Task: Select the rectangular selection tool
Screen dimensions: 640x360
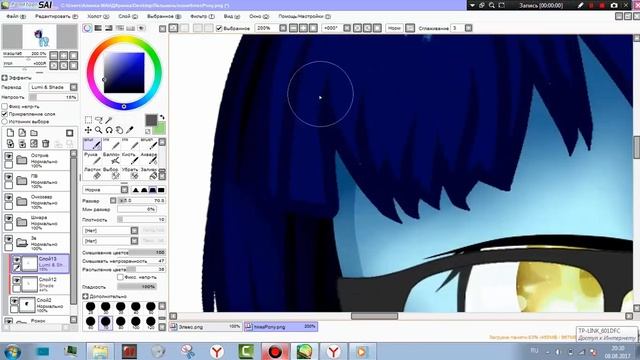Action: [x=88, y=120]
